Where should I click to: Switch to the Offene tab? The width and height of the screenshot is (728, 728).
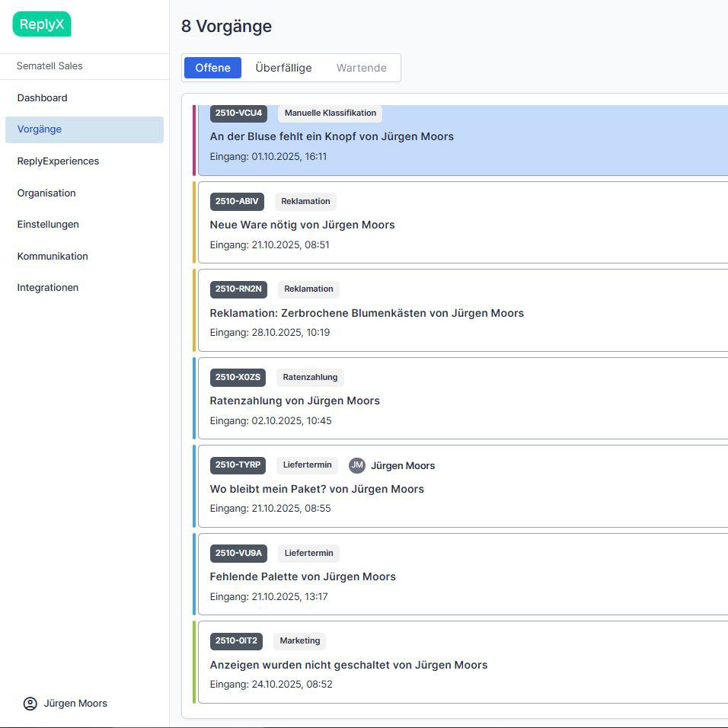tap(212, 68)
